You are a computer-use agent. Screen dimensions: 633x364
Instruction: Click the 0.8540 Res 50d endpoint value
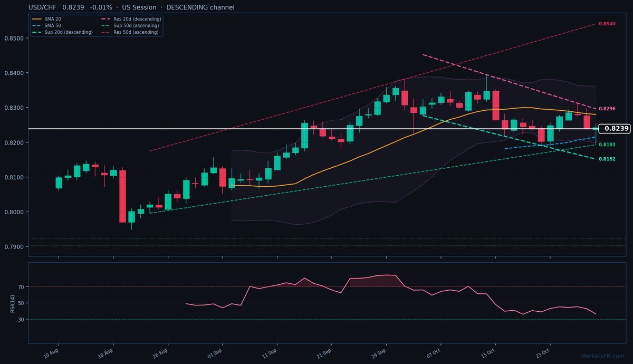607,24
